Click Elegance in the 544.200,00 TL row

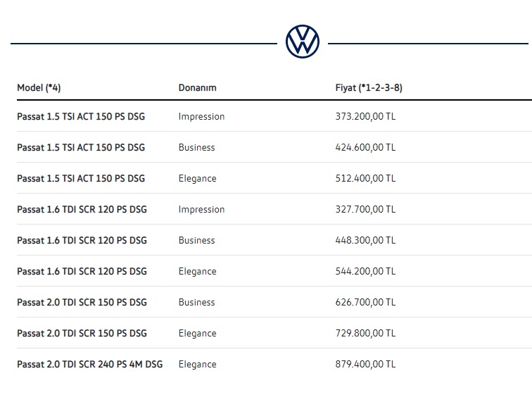point(198,272)
